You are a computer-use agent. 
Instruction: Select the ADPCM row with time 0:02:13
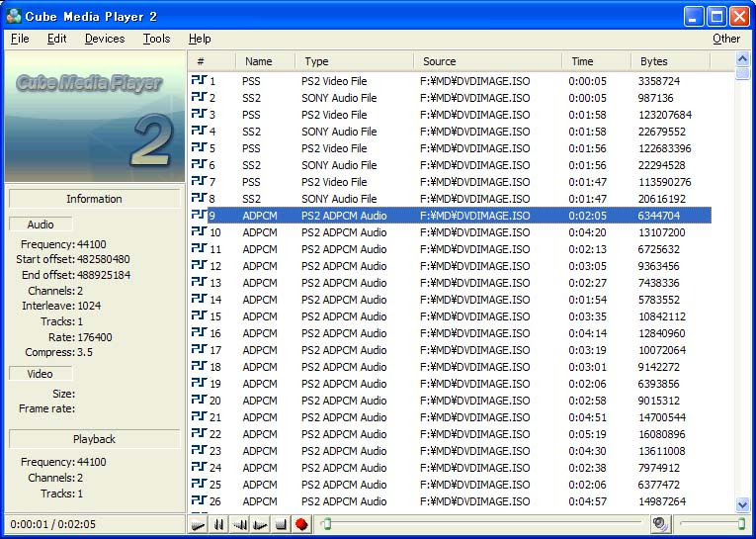[x=451, y=249]
